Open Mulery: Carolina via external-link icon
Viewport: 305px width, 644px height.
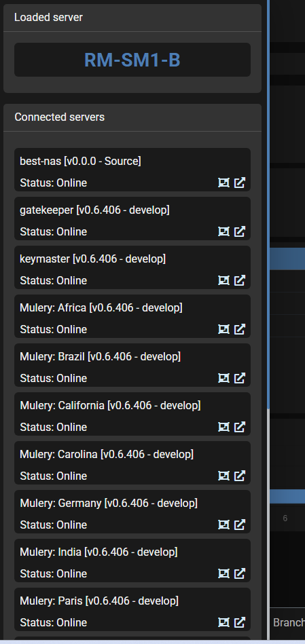[240, 476]
